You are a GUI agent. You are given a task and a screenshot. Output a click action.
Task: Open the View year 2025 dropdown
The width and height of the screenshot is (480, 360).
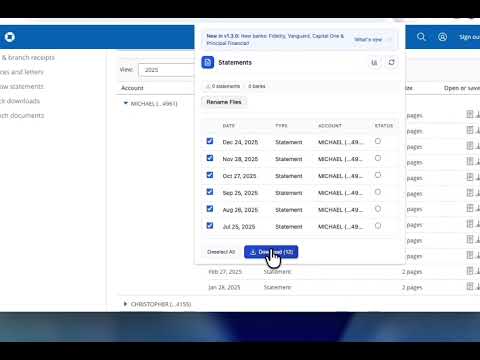pyautogui.click(x=167, y=70)
